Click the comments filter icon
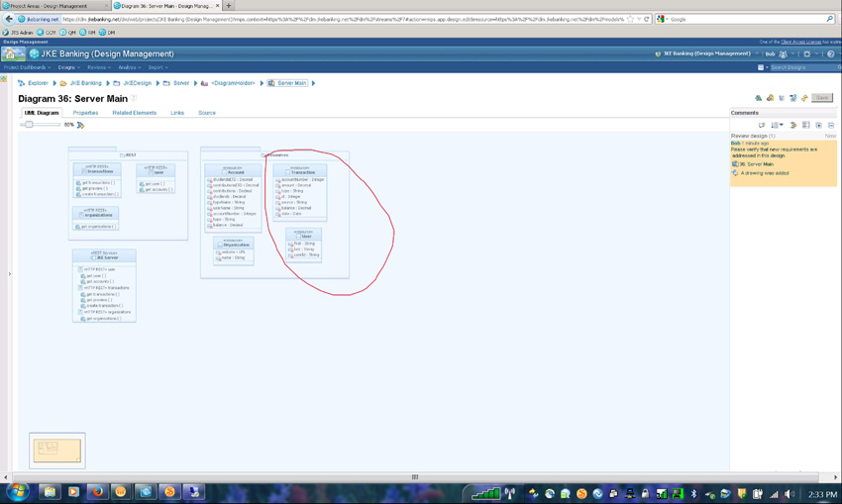 pos(793,125)
